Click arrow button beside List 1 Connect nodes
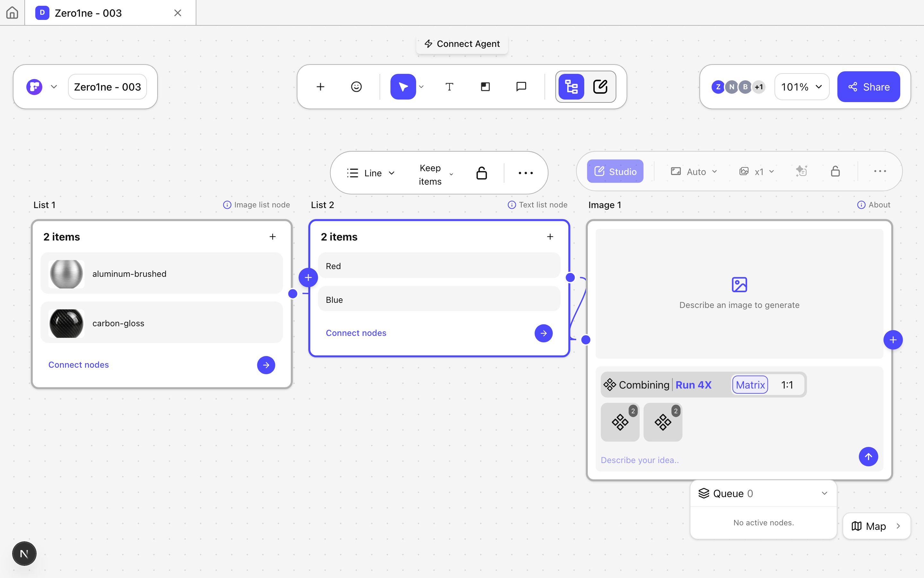The width and height of the screenshot is (924, 578). pyautogui.click(x=266, y=365)
